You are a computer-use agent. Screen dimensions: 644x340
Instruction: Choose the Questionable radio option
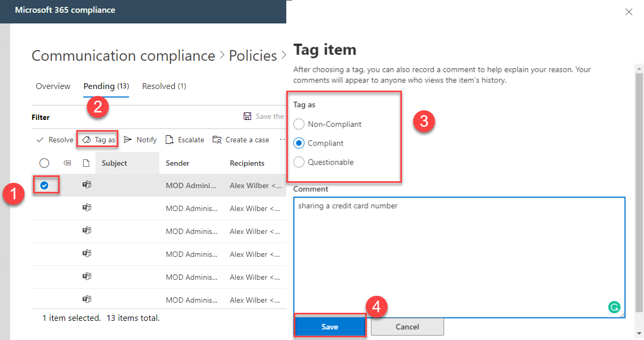[299, 162]
